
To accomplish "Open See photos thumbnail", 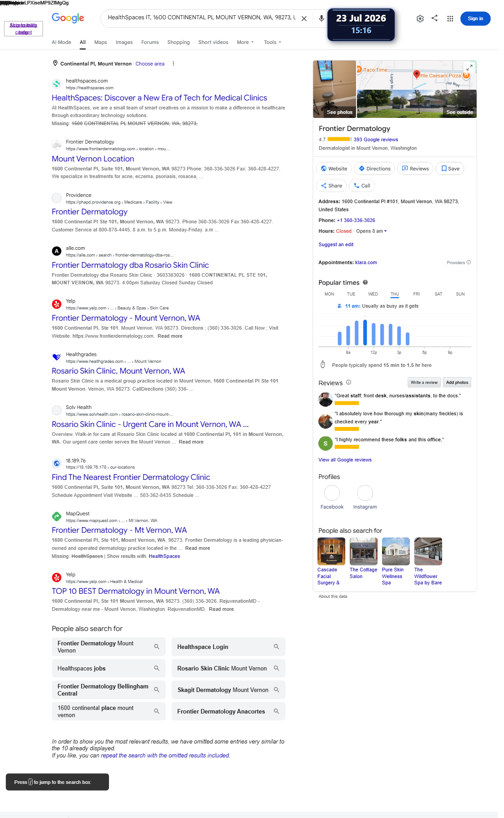I will point(335,89).
